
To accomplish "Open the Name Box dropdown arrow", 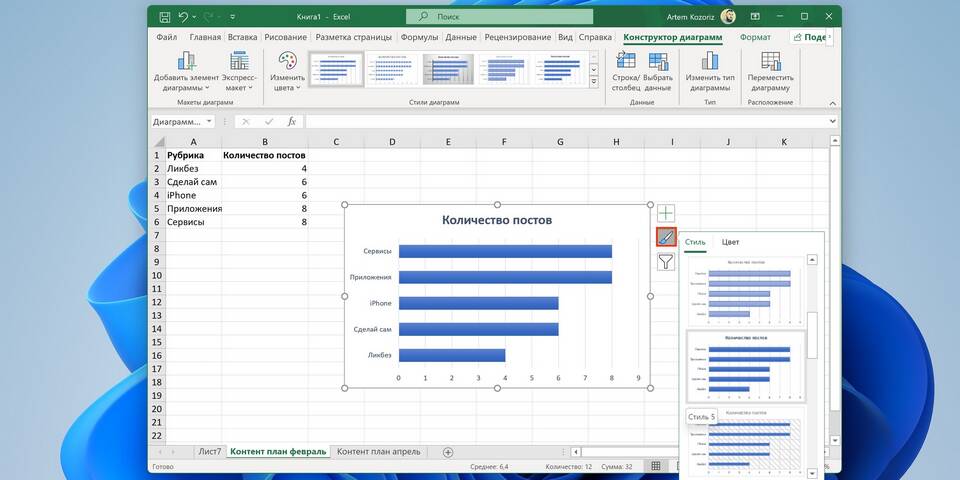I will [x=209, y=122].
